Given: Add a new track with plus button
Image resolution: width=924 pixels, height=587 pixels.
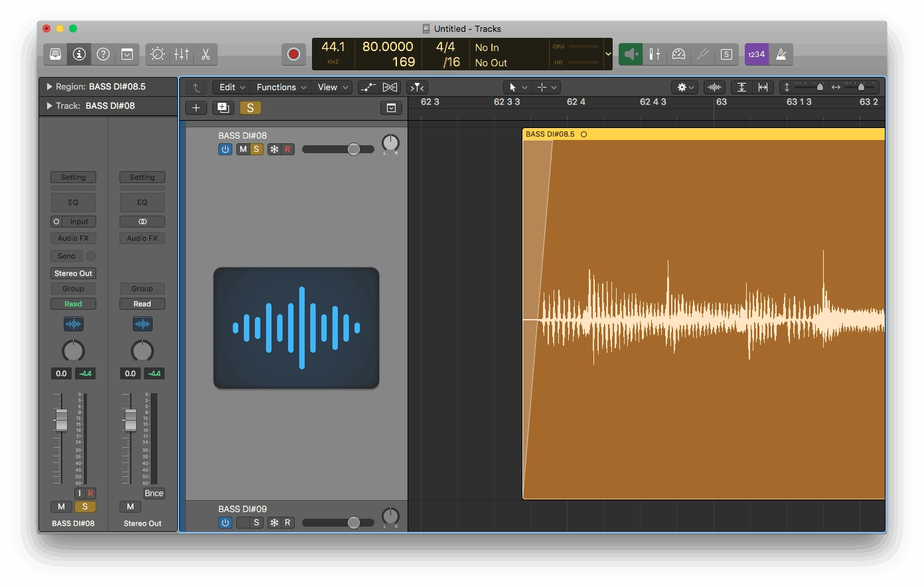Looking at the screenshot, I should coord(196,108).
